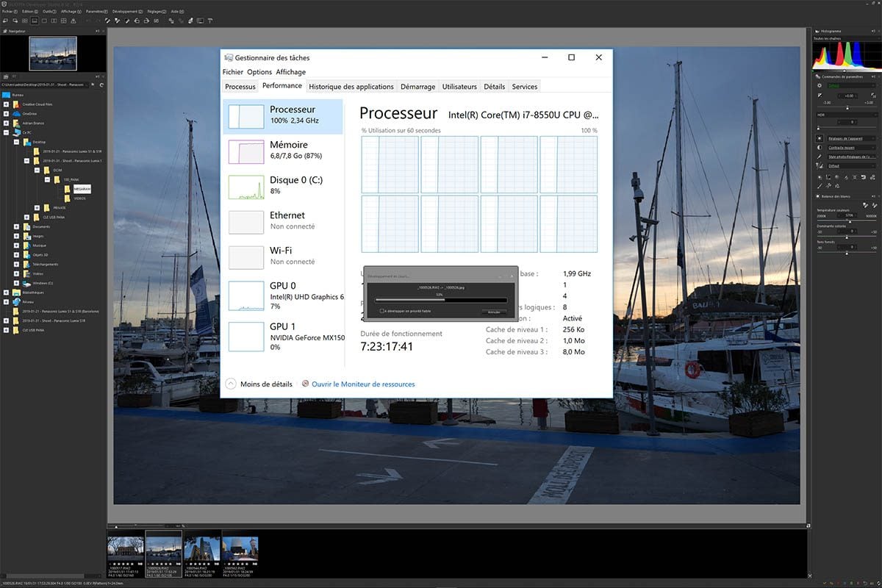Click the gear icon beside the green Default preset
The width and height of the screenshot is (882, 588).
coord(820,85)
